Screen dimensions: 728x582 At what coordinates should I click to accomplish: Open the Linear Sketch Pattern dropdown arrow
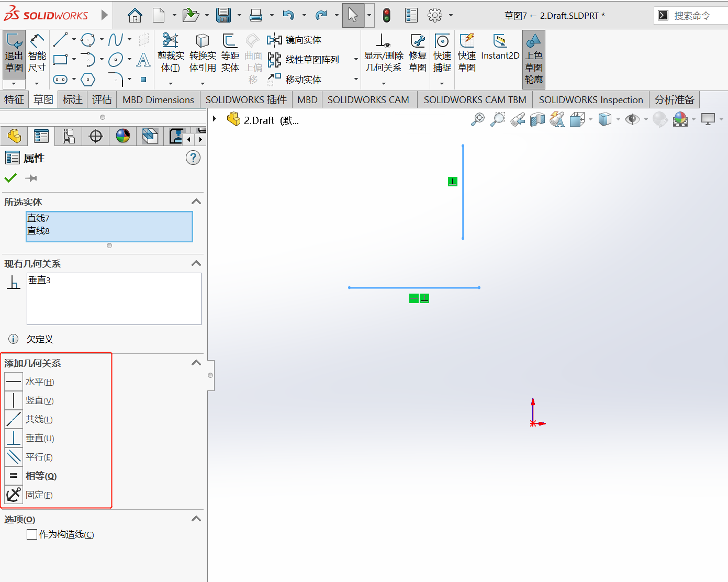tap(356, 59)
